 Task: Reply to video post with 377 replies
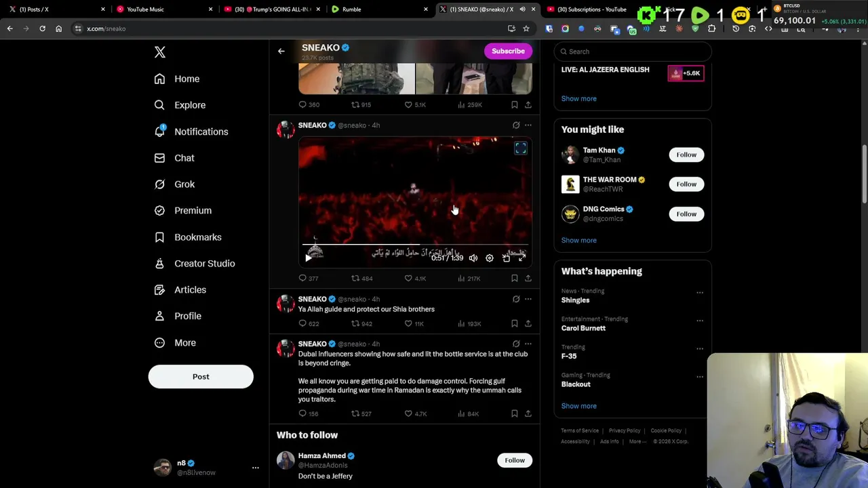tap(309, 279)
